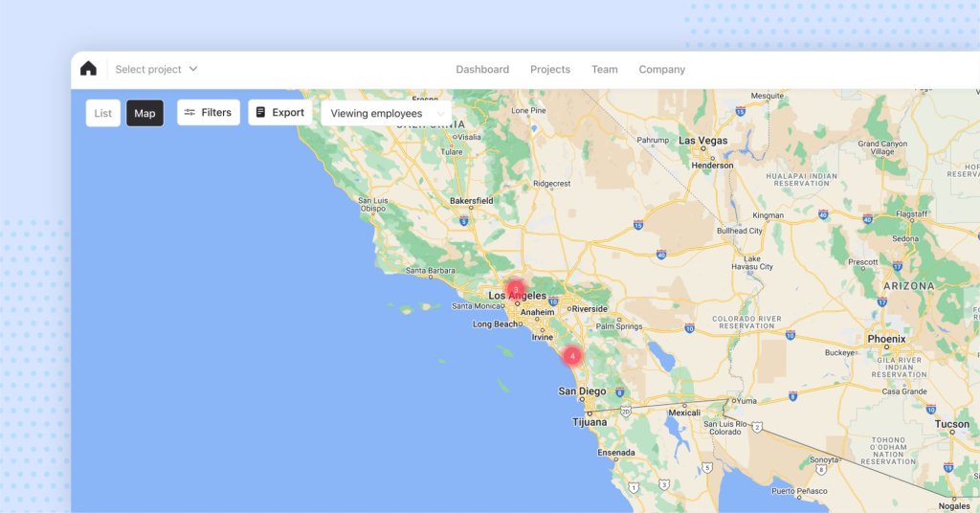Click the Long Beach label
Image resolution: width=980 pixels, height=513 pixels.
[x=495, y=324]
